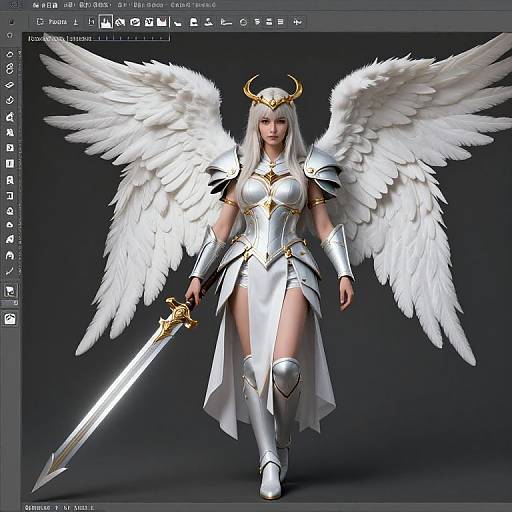
Task: Pick the double-loop figure-eight tool in left toolbar
Action: tap(10, 69)
